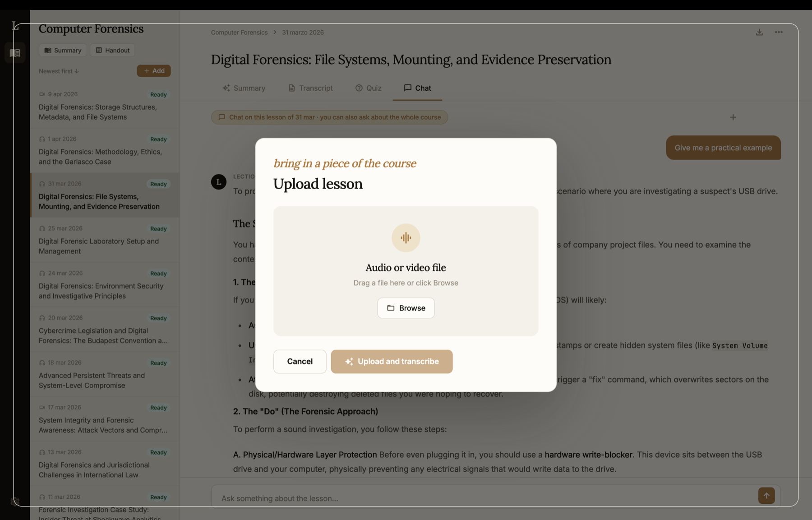Open Environment Security and Investigative Principles lesson
This screenshot has height=520, width=812.
tap(105, 285)
